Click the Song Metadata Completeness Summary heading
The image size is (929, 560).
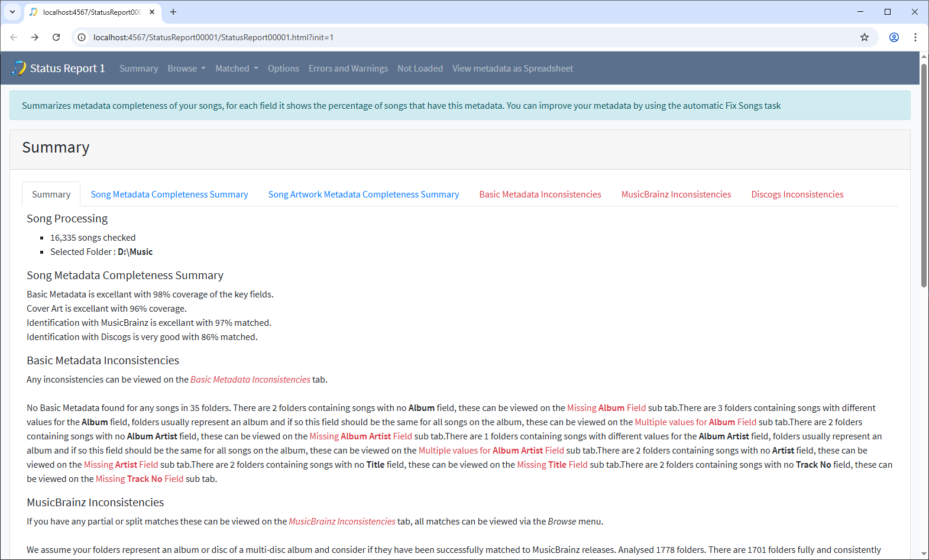click(x=125, y=276)
